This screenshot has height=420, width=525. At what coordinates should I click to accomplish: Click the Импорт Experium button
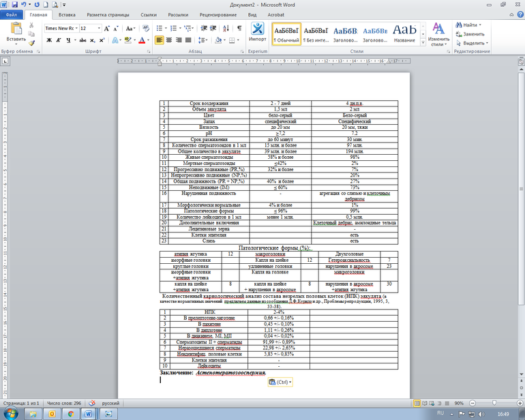pyautogui.click(x=258, y=32)
